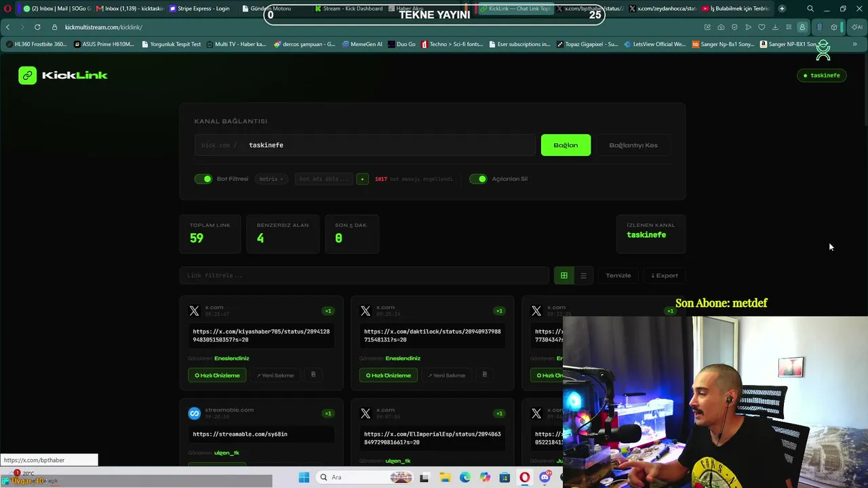
Task: Switch to Stripe Express Login tab
Action: [199, 9]
